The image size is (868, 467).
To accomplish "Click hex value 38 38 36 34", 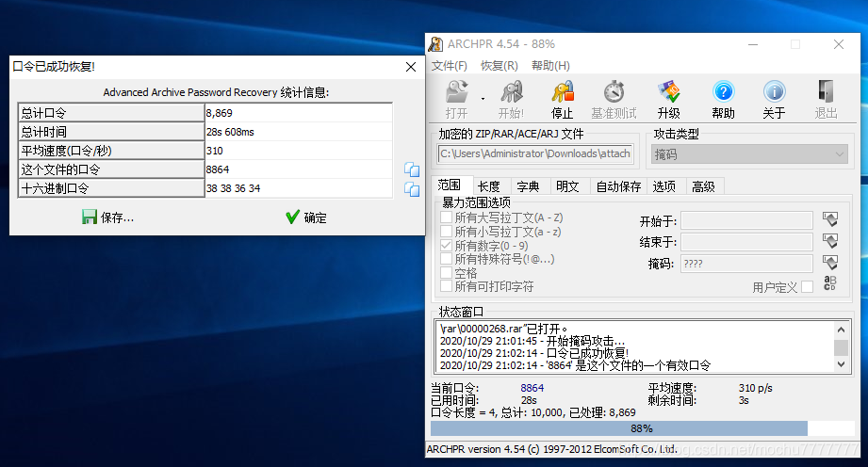I will [298, 188].
